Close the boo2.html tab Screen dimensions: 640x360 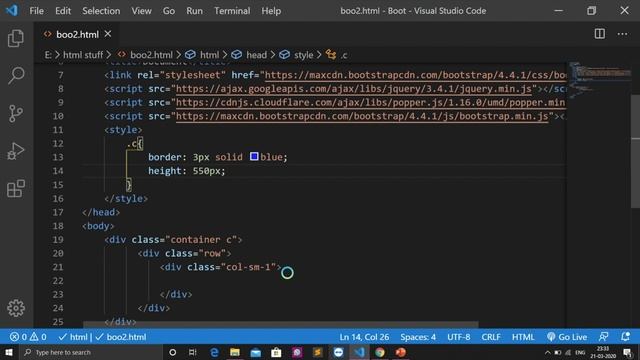coord(108,34)
